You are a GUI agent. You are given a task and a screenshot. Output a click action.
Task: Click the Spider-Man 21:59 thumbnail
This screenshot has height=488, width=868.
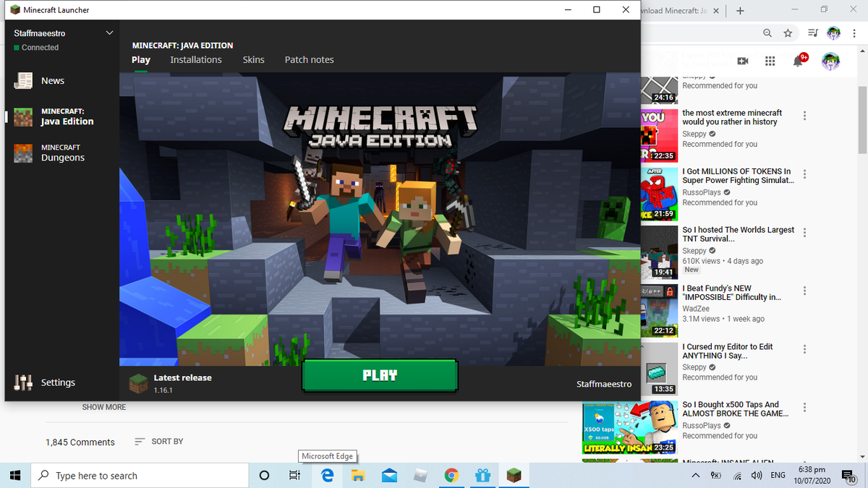[x=659, y=194]
